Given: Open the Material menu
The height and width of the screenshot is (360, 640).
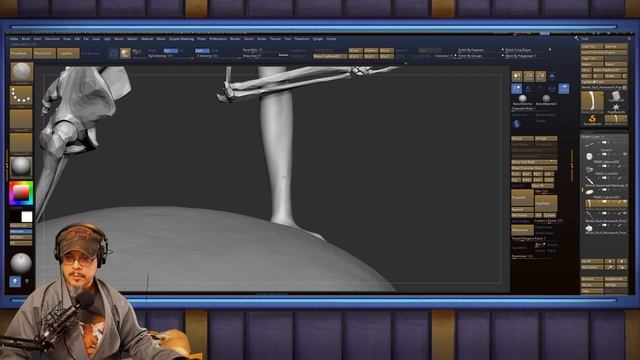Looking at the screenshot, I should click(x=147, y=39).
